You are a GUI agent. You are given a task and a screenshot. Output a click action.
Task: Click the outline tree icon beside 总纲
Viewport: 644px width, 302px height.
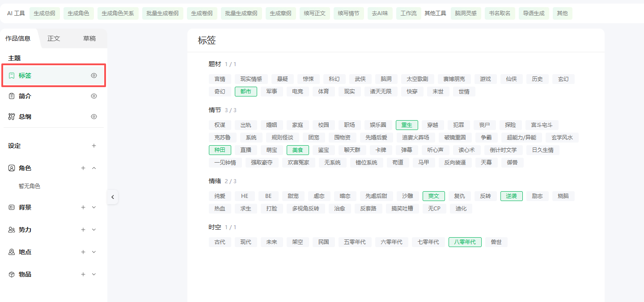click(12, 117)
